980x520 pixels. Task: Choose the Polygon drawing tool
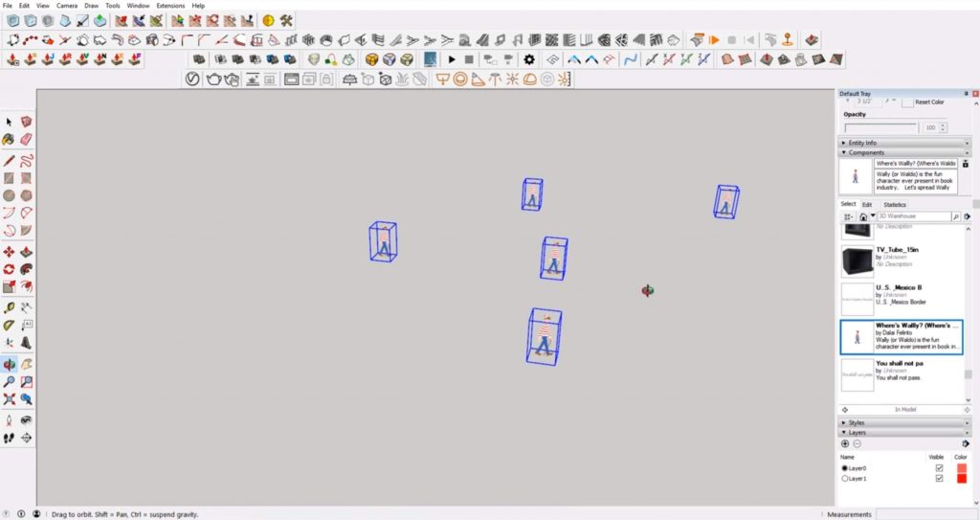click(26, 195)
